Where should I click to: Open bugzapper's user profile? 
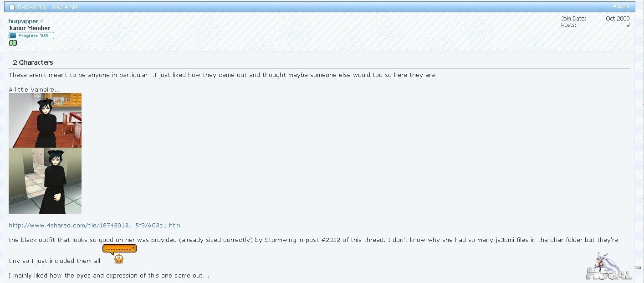click(x=23, y=21)
